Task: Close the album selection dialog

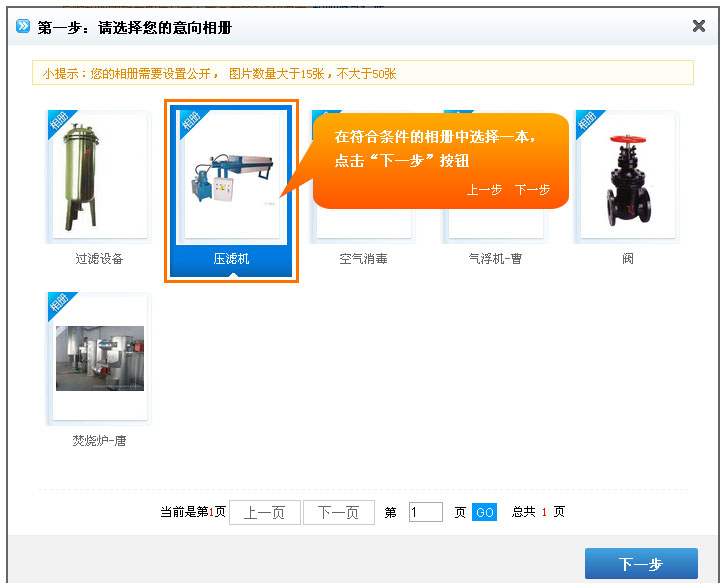Action: coord(699,26)
